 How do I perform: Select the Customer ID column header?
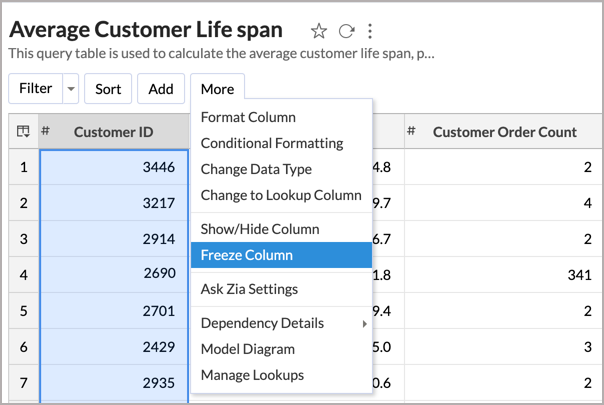(x=114, y=131)
